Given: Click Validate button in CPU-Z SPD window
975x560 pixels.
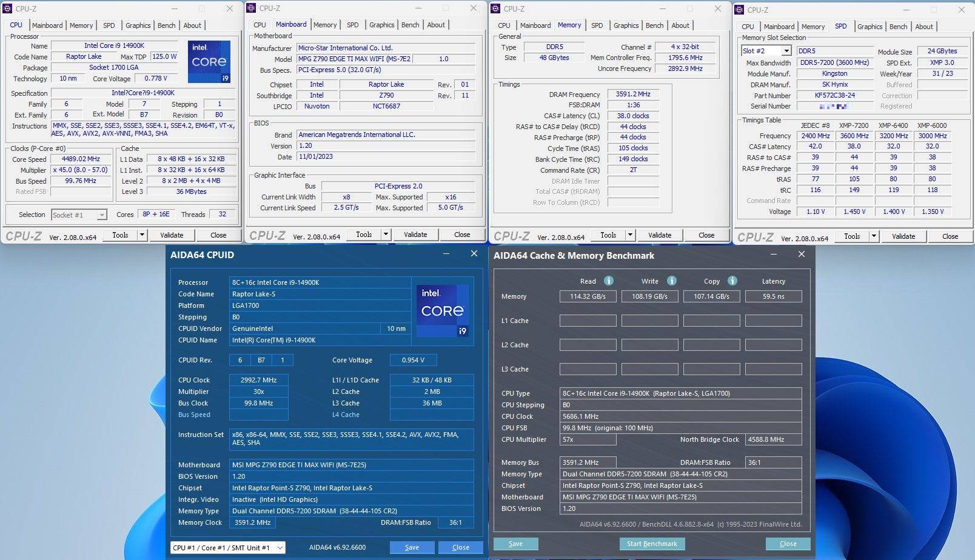Looking at the screenshot, I should pyautogui.click(x=903, y=236).
